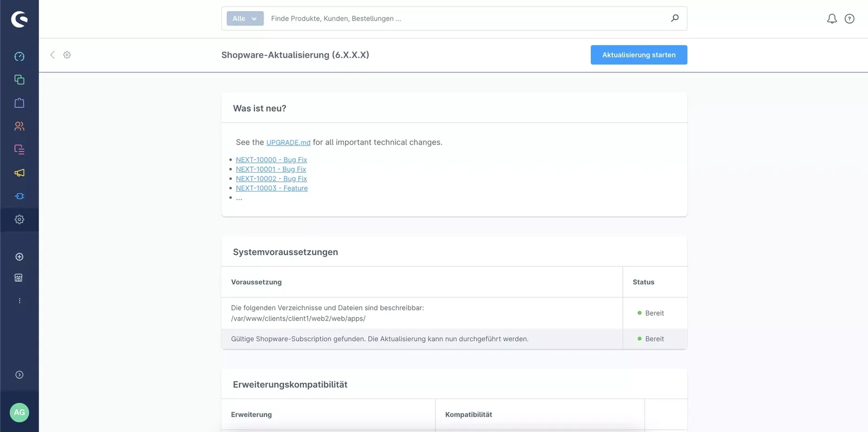Open 'NEXT-10000 - Bug Fix' link
Viewport: 868px width, 432px height.
tap(271, 160)
